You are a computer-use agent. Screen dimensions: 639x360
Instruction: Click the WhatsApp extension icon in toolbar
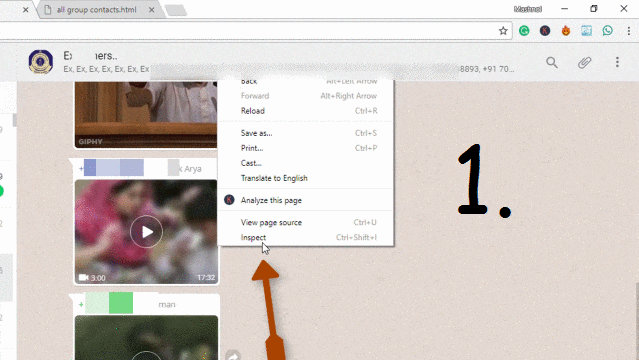click(x=608, y=31)
